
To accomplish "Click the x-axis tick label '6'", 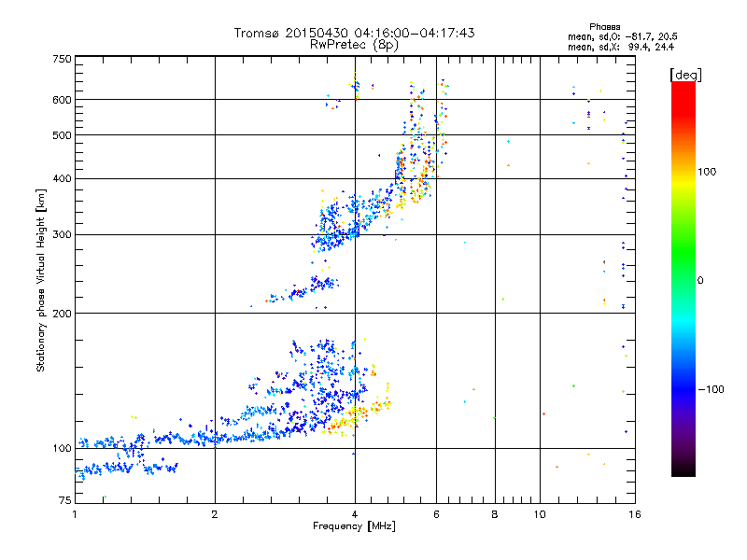I will [436, 514].
